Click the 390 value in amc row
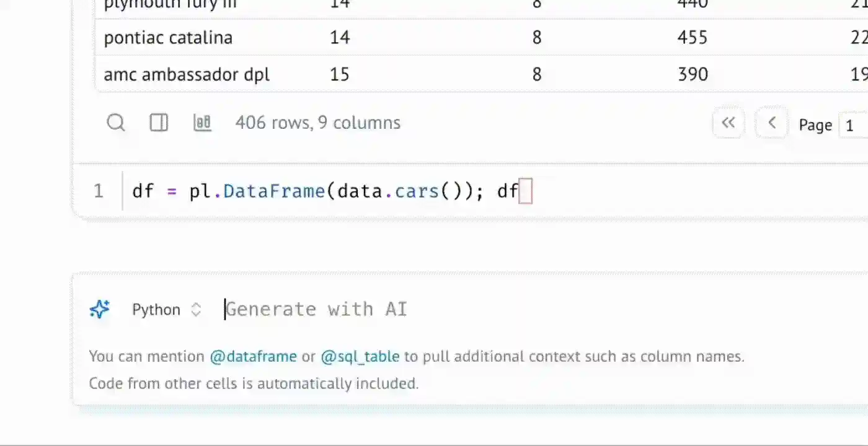Image resolution: width=868 pixels, height=446 pixels. [x=692, y=75]
